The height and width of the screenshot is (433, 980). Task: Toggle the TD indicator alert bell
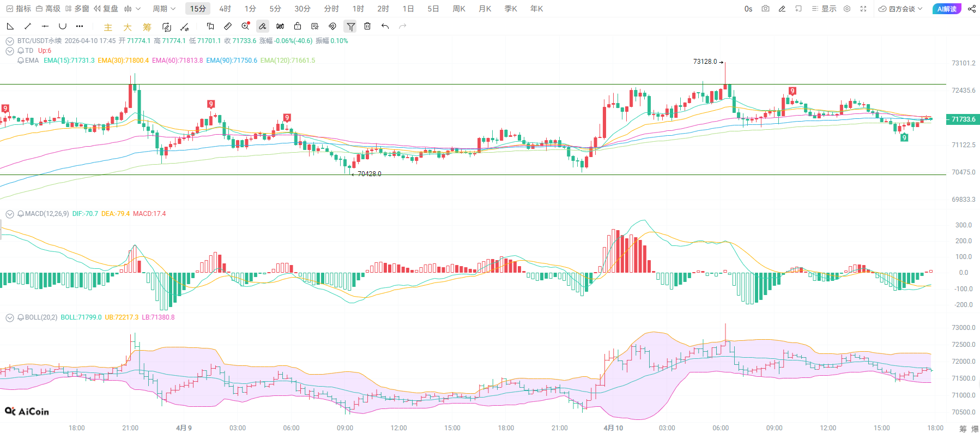[21, 51]
